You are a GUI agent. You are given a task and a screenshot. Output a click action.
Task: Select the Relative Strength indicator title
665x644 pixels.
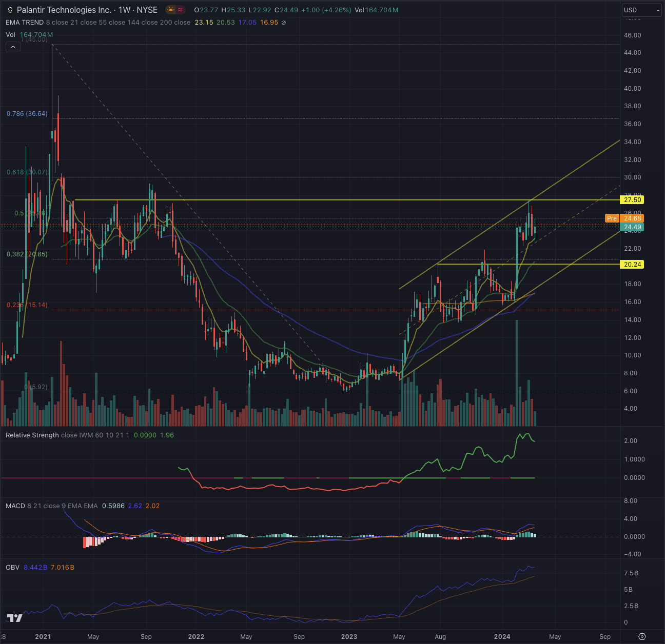32,435
